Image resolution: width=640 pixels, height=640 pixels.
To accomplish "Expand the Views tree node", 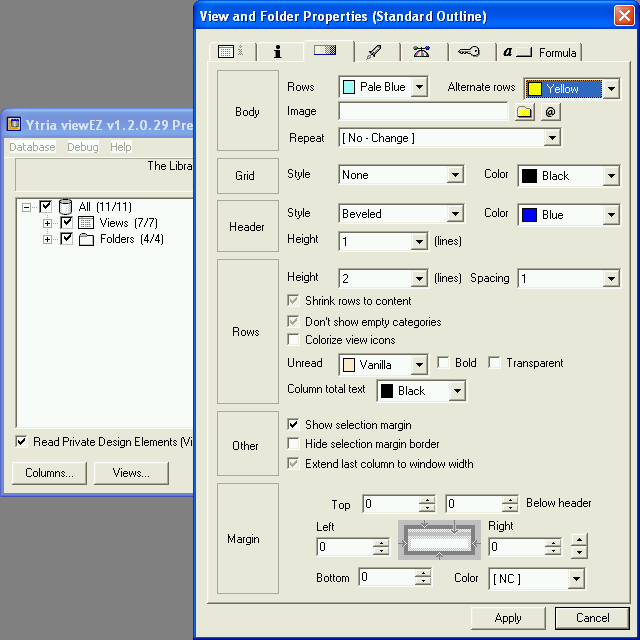I will tap(47, 223).
